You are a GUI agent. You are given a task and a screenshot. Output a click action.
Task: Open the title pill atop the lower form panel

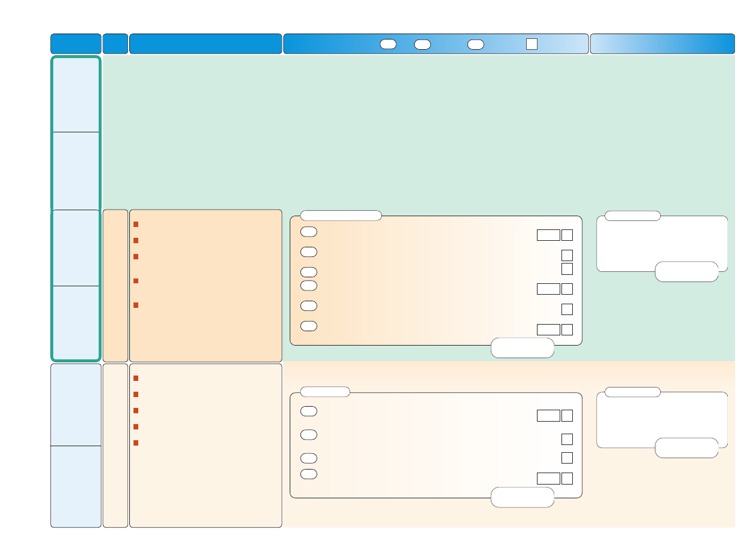325,392
